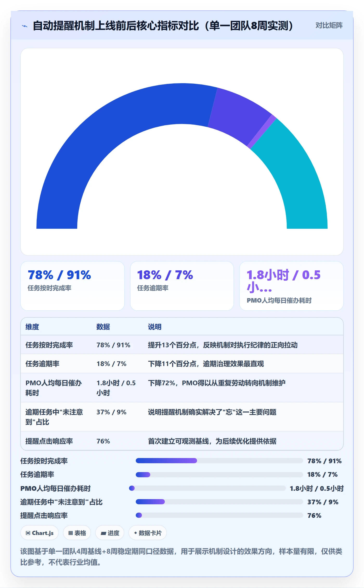
Task: Click the 对比矩阵 label in header
Action: click(329, 25)
